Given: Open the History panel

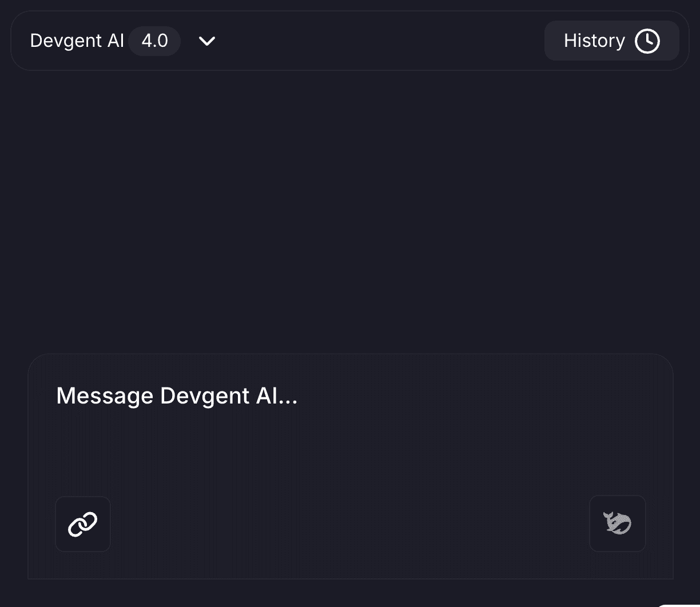Looking at the screenshot, I should (611, 41).
